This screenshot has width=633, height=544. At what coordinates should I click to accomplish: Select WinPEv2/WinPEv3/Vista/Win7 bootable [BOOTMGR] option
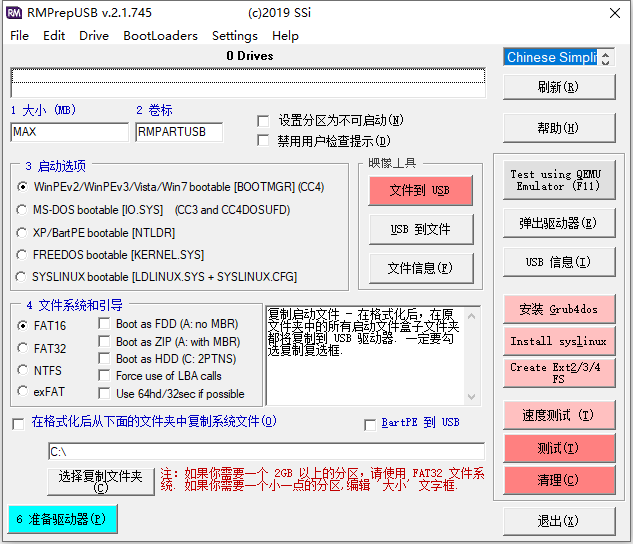[22, 187]
